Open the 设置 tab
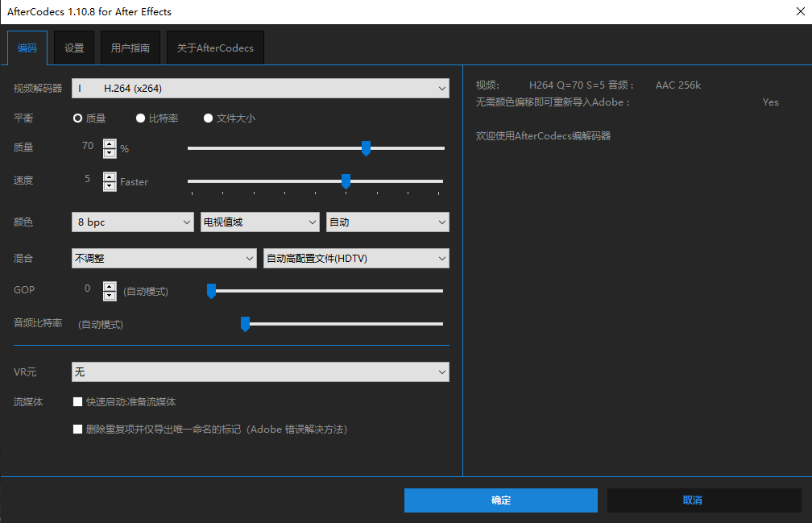812x523 pixels. point(74,48)
